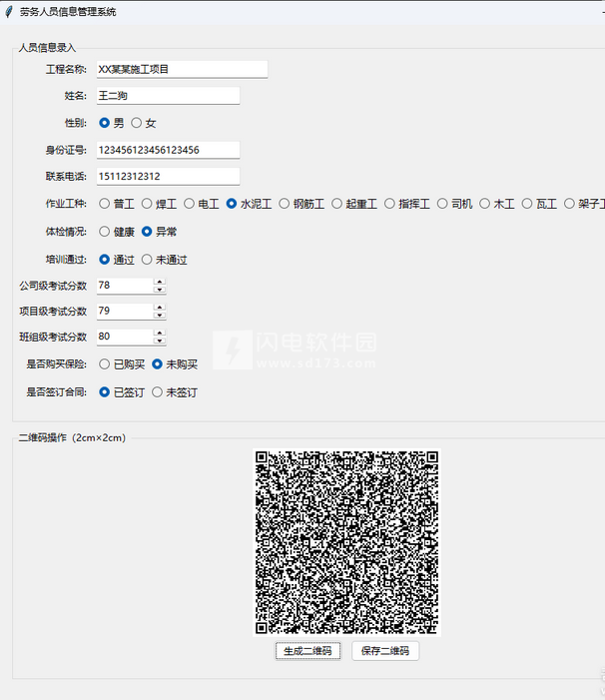Click the 身份证号 input field

168,150
